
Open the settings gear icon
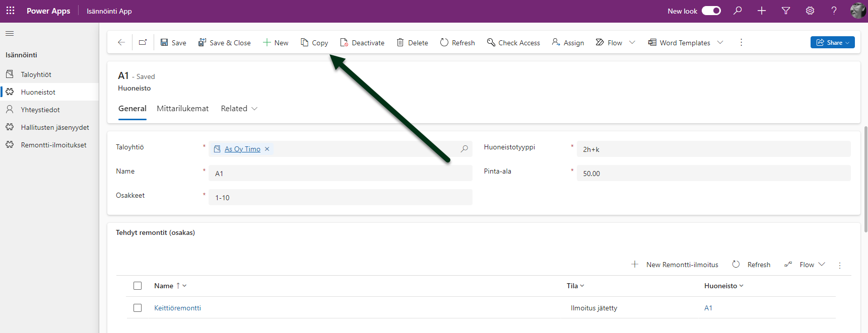pyautogui.click(x=810, y=11)
